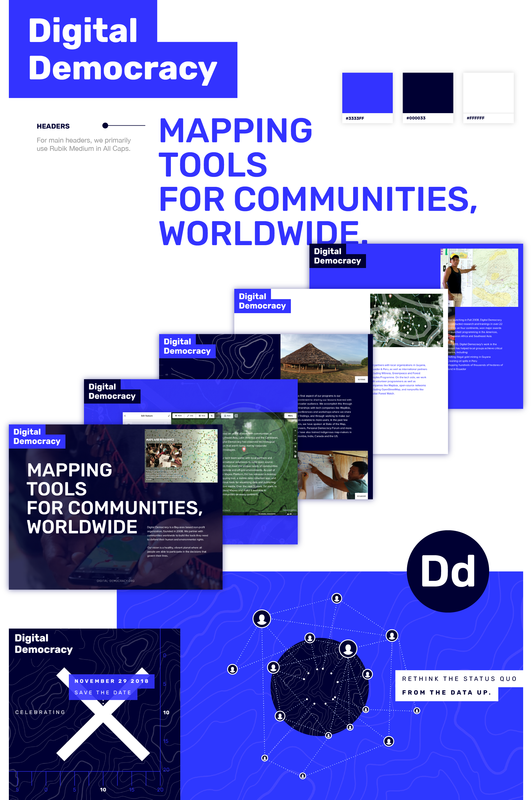Click the largest user avatar on the dark globe
This screenshot has width=532, height=800.
pos(348,648)
